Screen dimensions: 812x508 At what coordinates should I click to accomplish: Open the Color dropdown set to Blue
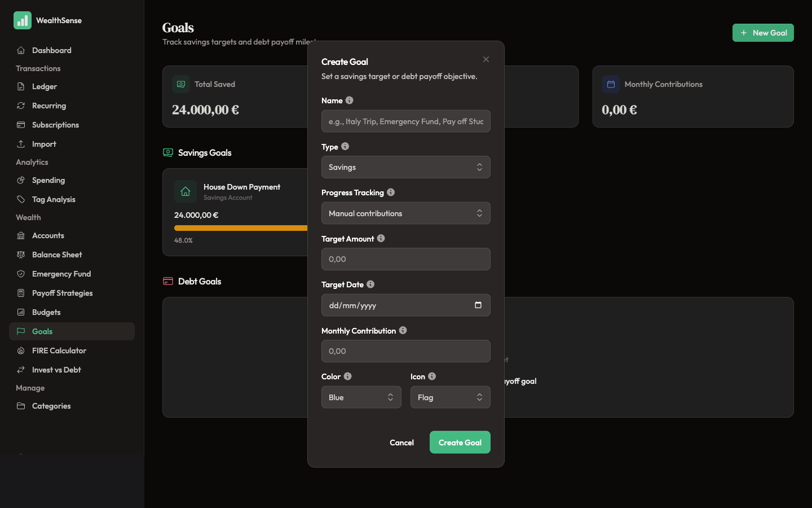coord(361,397)
